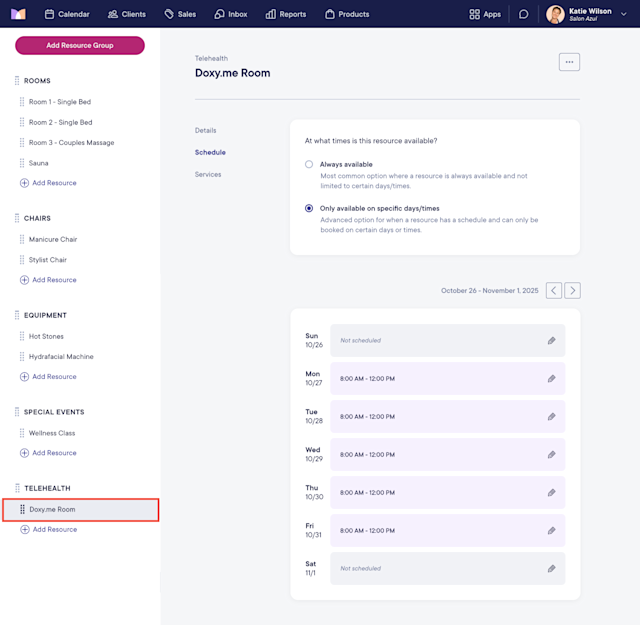Screen dimensions: 640x625
Task: Select Room 2 - Single Bed resource
Action: click(x=60, y=122)
